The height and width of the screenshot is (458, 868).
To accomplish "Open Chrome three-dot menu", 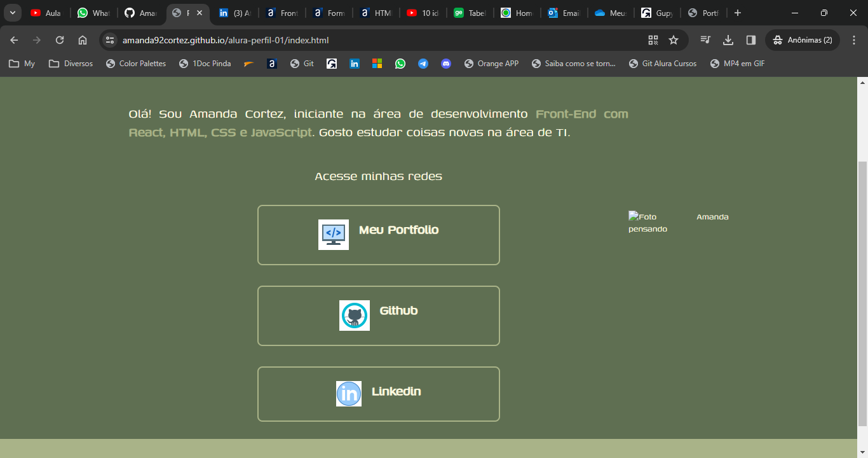I will point(854,40).
